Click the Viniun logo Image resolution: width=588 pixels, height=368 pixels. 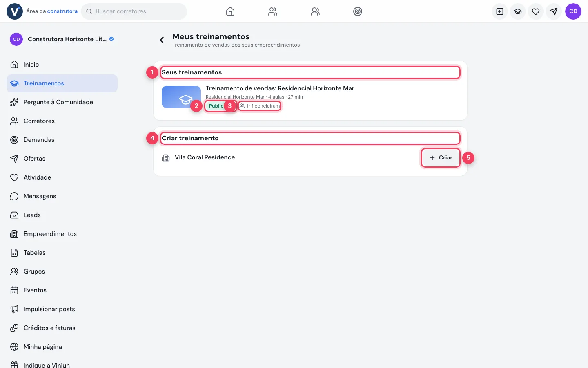tap(15, 11)
